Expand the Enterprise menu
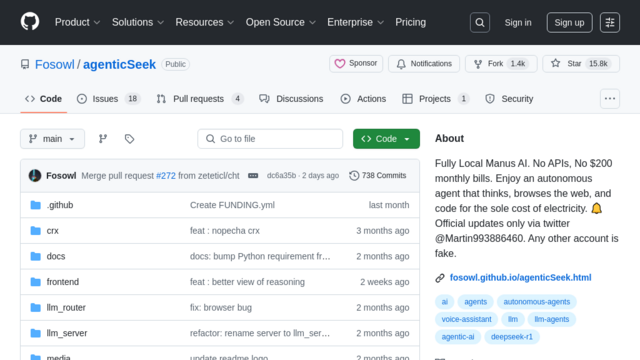The width and height of the screenshot is (640, 360). 356,22
